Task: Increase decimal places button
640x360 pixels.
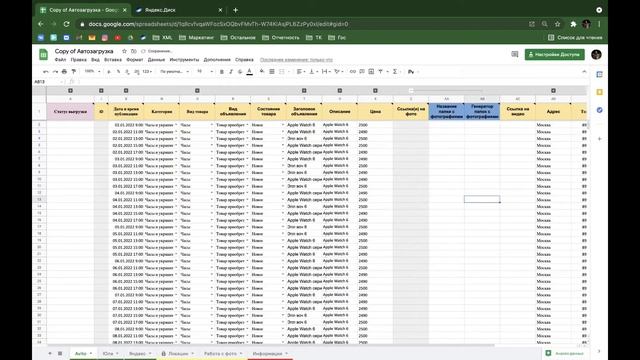Action: click(137, 71)
